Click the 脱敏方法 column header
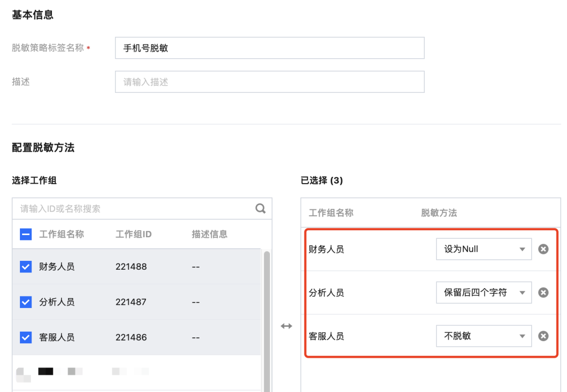This screenshot has width=567, height=392. [x=439, y=213]
